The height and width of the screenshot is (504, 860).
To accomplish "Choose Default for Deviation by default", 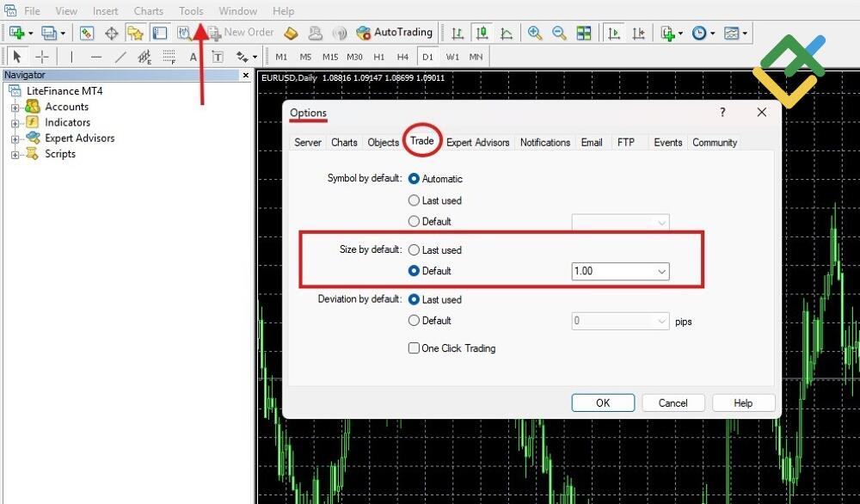I will [414, 321].
